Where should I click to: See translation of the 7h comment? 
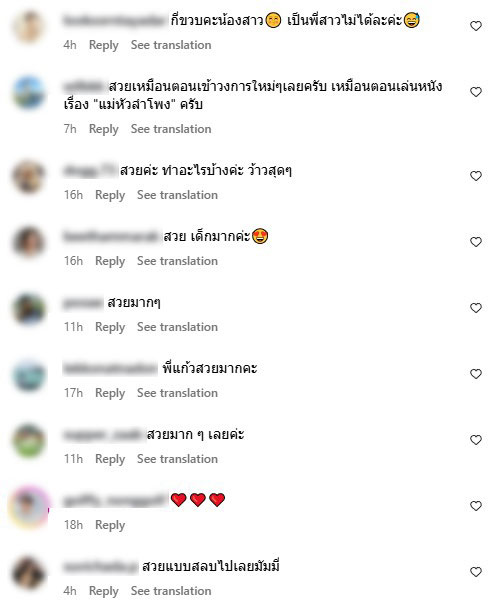tap(171, 129)
